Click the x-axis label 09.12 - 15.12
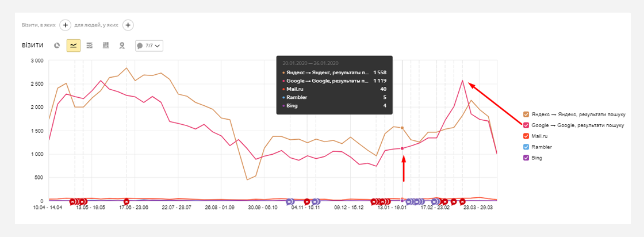Screen dimensions: 644x237 point(350,208)
